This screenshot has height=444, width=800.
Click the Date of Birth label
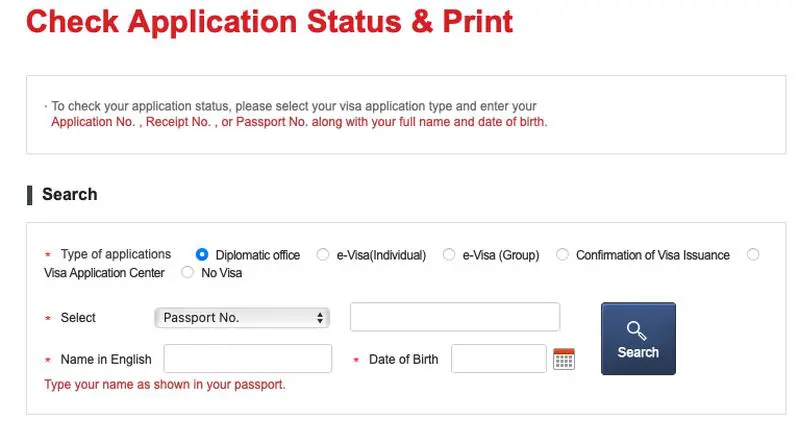click(x=403, y=360)
